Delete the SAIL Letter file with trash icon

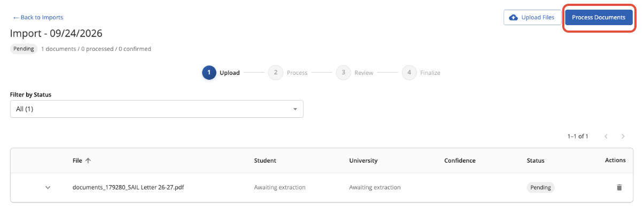click(619, 187)
